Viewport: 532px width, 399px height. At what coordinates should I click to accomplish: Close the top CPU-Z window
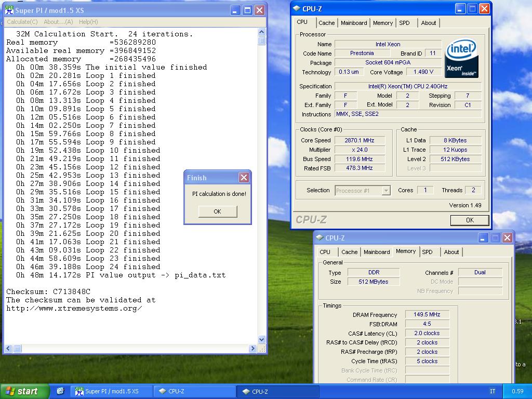(x=484, y=9)
